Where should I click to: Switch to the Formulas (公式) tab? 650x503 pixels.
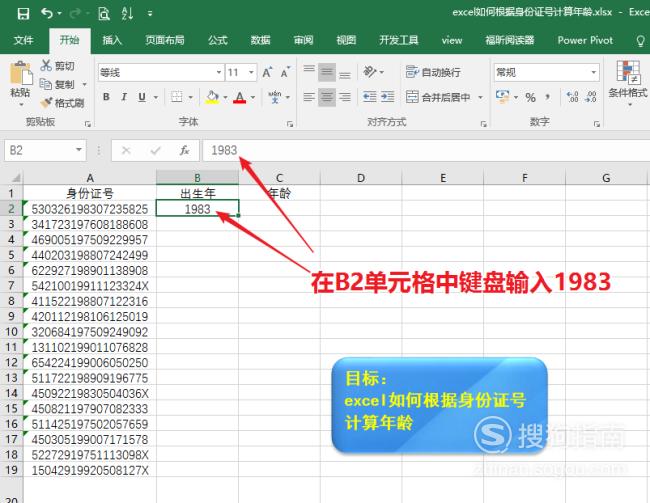[x=218, y=40]
